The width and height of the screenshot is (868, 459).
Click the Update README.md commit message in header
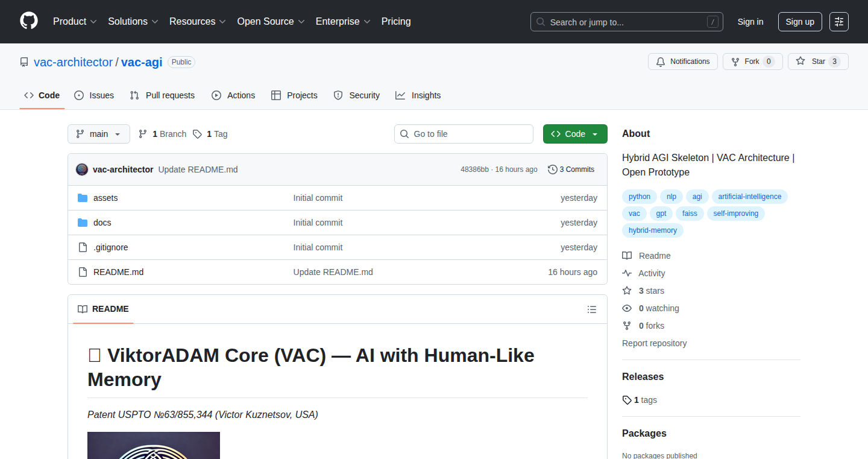coord(198,169)
